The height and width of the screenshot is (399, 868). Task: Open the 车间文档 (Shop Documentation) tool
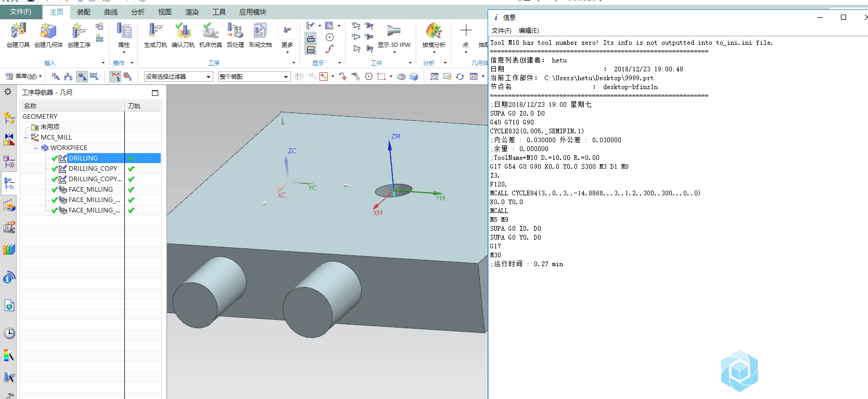tap(260, 35)
